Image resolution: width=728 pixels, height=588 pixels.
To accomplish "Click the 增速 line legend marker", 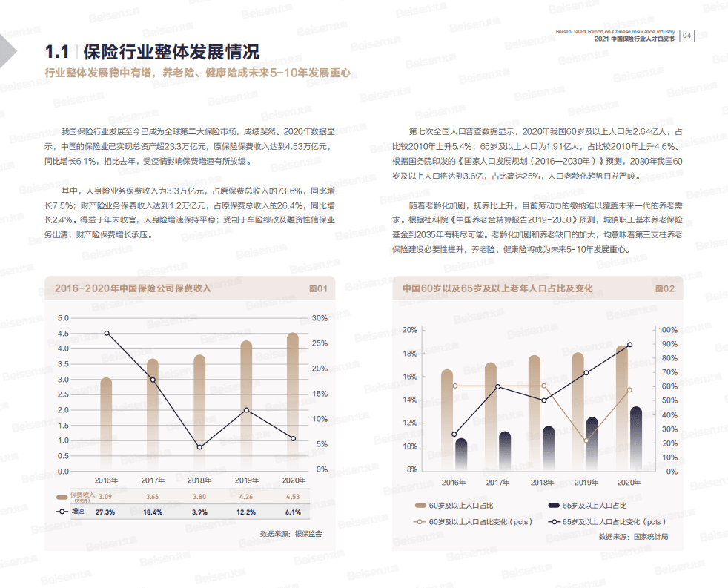I will point(61,512).
